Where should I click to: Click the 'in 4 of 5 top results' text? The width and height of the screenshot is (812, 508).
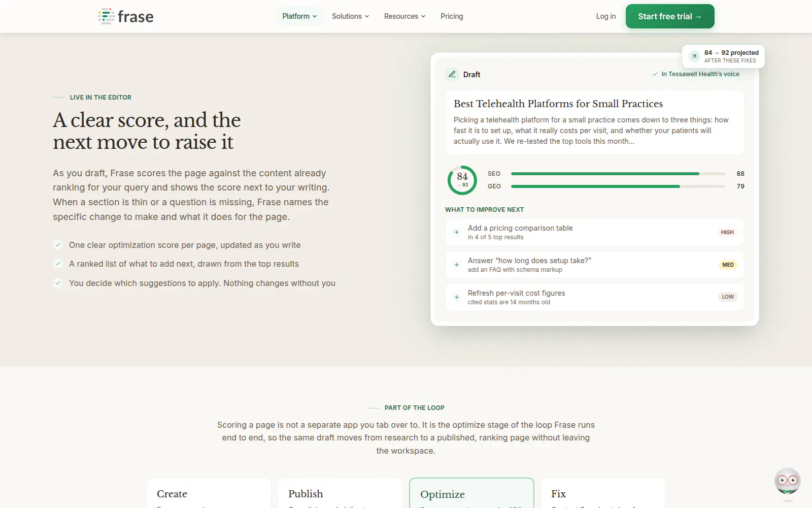pyautogui.click(x=495, y=237)
